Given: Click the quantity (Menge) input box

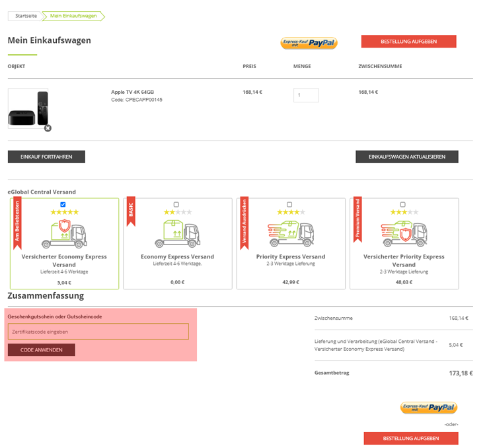Looking at the screenshot, I should [306, 95].
